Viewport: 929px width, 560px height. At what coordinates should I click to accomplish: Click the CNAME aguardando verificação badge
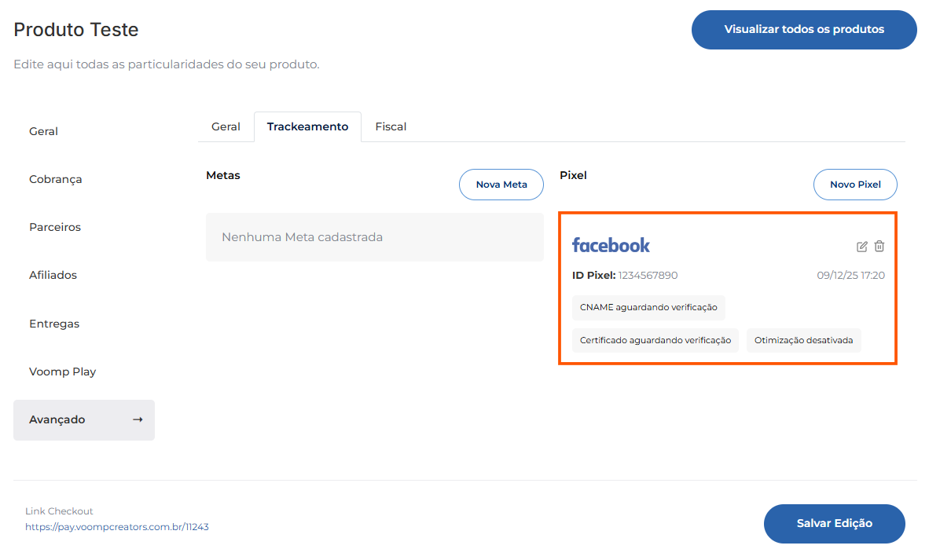648,307
